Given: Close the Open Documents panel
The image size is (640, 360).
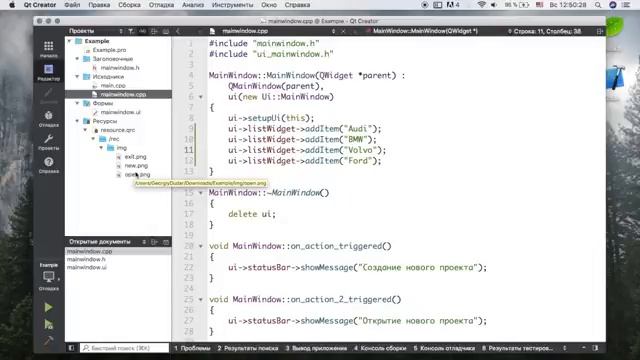Looking at the screenshot, I should coord(166,242).
